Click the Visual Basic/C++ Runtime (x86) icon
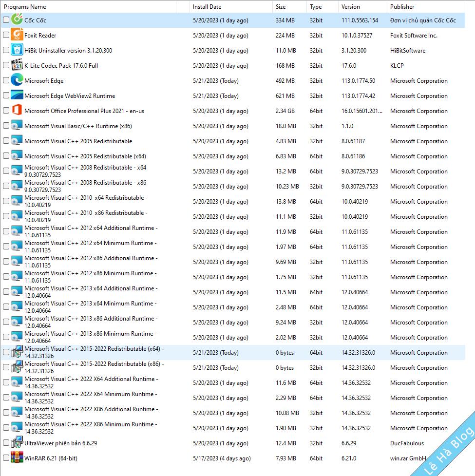 coord(17,125)
